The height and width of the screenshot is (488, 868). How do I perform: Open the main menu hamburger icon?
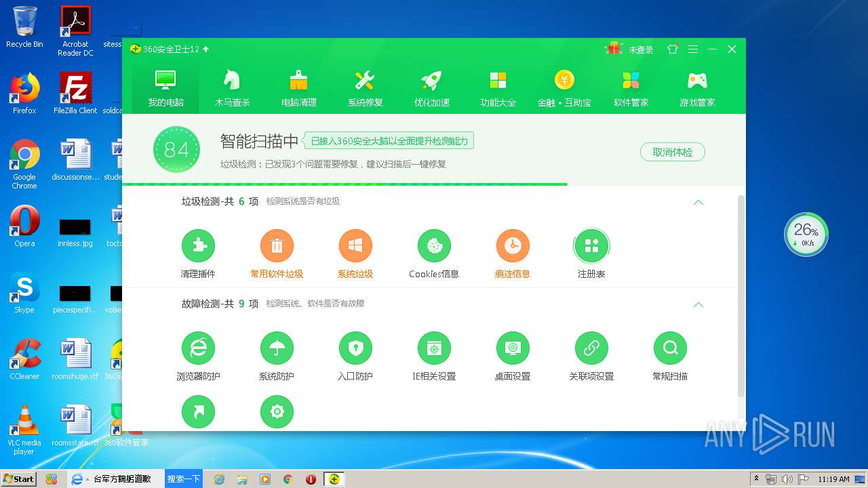tap(692, 49)
